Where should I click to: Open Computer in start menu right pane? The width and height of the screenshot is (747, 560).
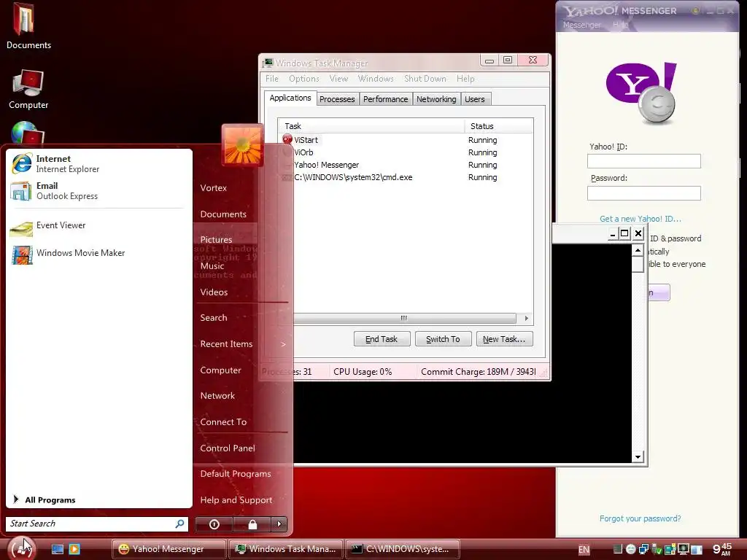click(x=220, y=370)
